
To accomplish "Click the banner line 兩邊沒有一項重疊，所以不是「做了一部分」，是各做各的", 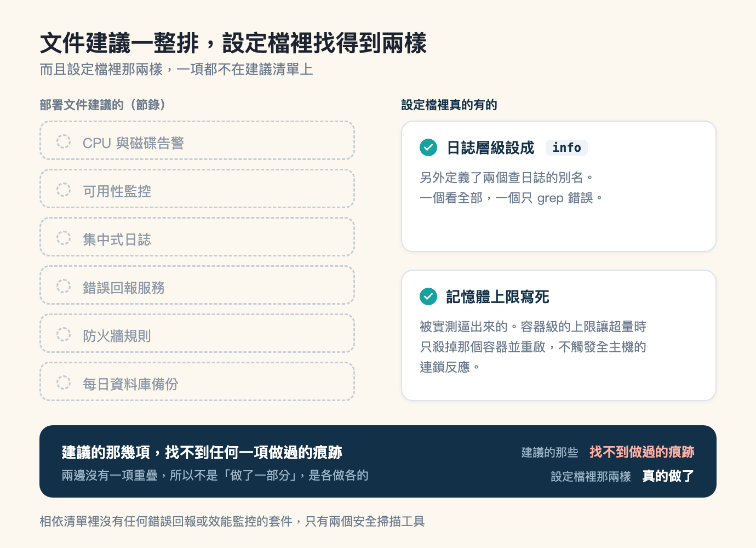I will pos(215,475).
